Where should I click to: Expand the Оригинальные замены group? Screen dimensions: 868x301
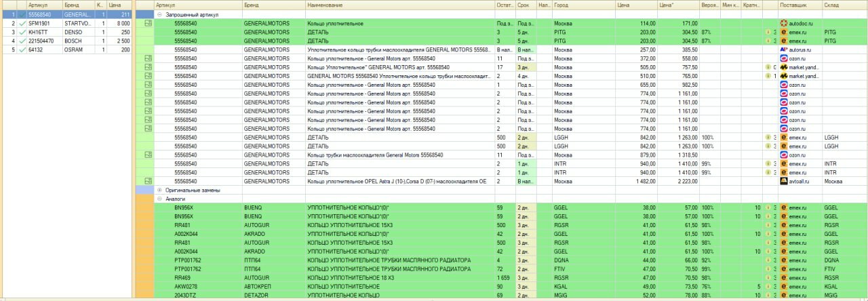point(159,190)
